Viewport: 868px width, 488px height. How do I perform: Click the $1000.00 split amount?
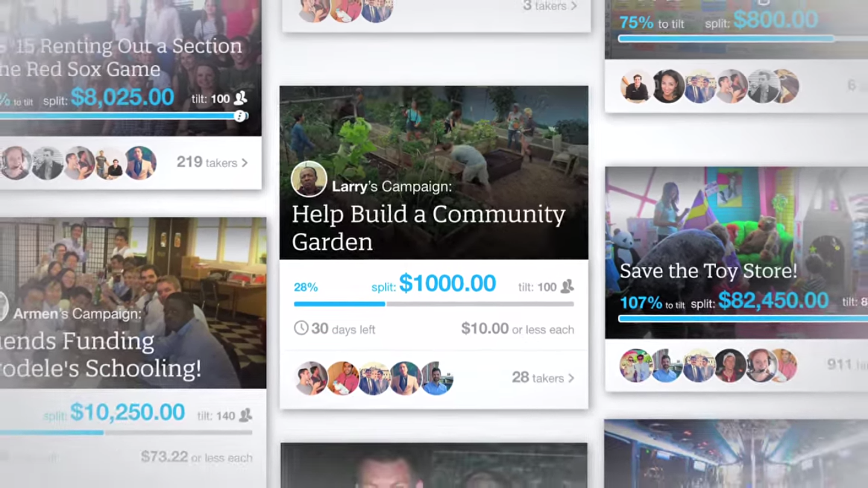click(447, 284)
